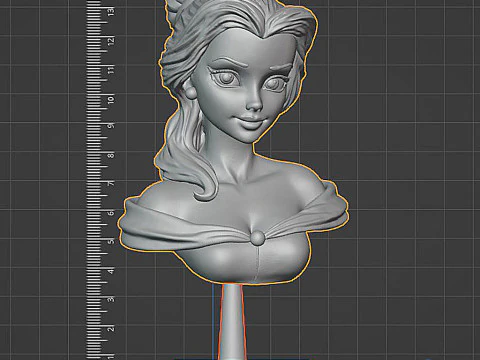
Task: Click the ruler marking labeled 2
Action: [x=111, y=329]
